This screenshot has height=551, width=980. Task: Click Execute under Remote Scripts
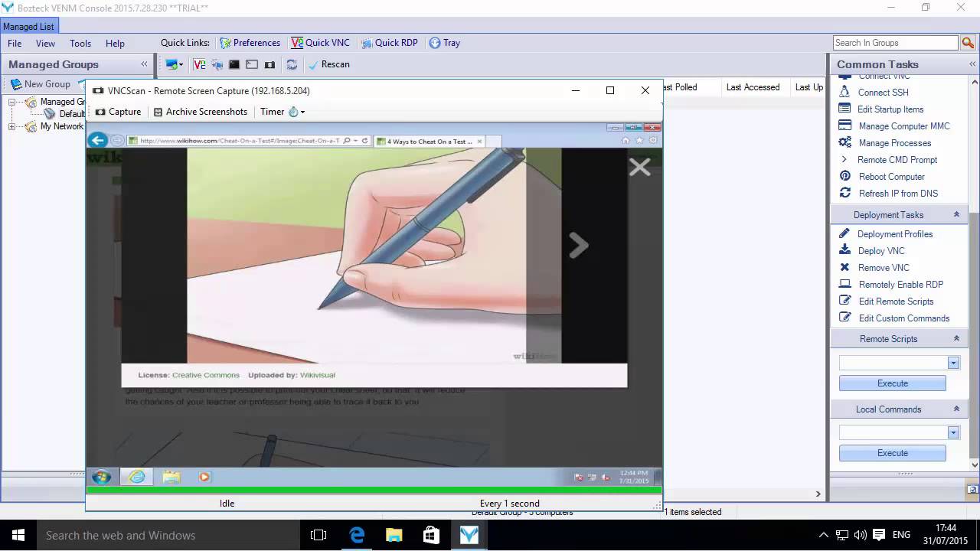coord(893,383)
